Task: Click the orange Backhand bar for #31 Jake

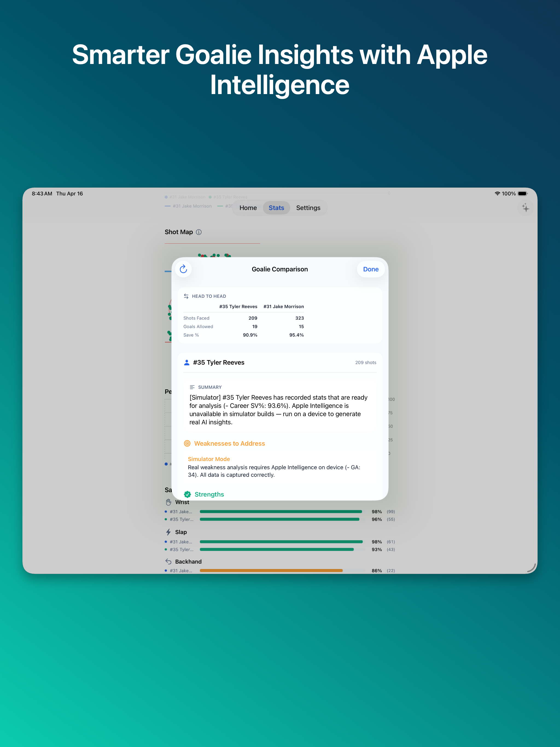Action: click(x=271, y=570)
